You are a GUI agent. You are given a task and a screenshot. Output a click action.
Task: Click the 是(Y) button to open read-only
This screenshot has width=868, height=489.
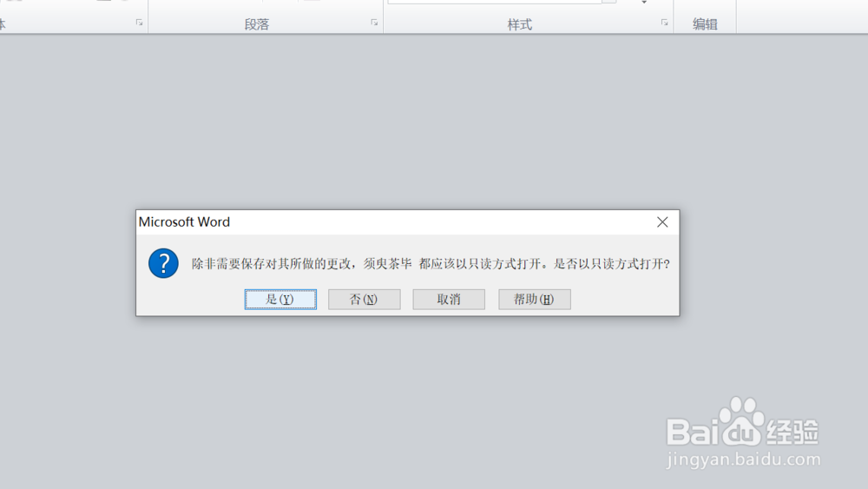pos(280,299)
